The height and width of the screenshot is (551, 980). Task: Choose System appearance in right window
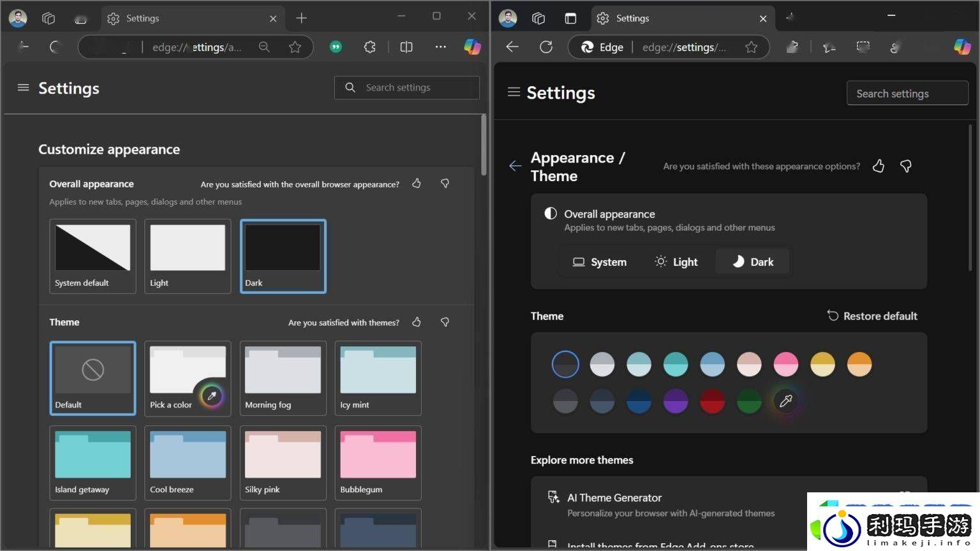coord(600,261)
